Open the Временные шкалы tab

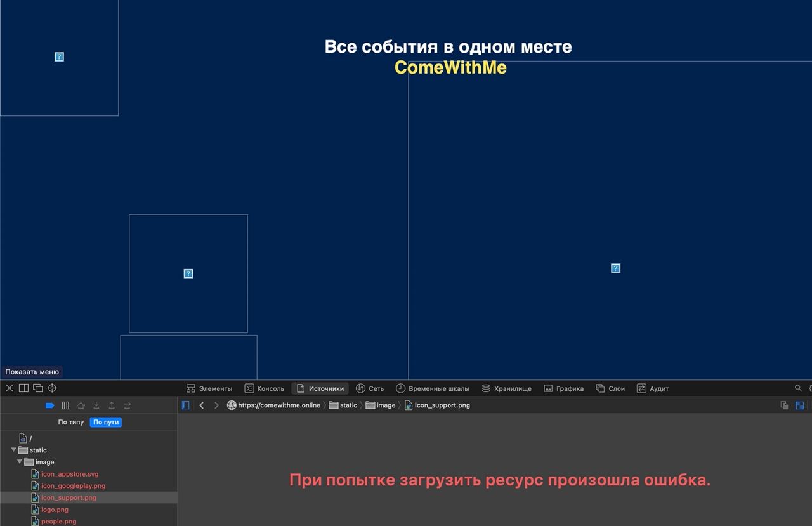(433, 388)
